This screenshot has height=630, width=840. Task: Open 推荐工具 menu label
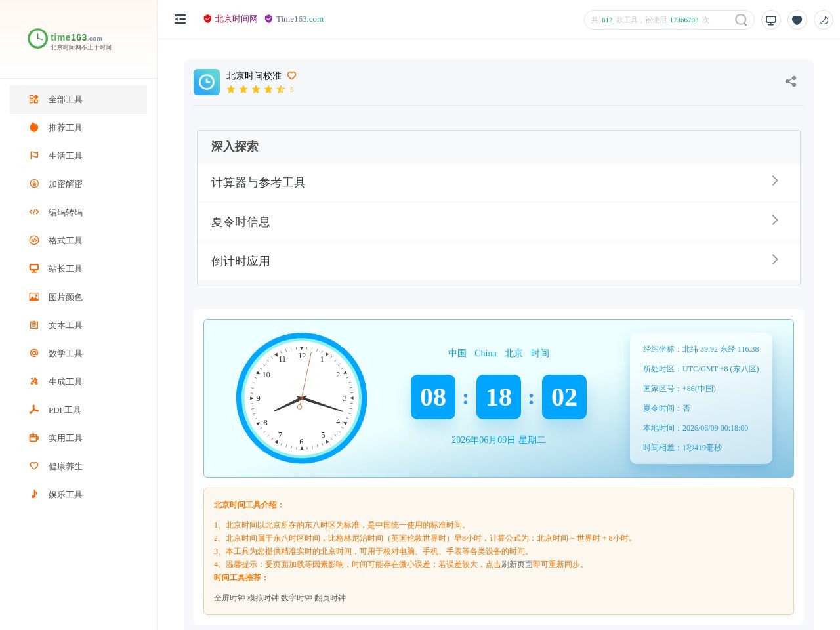[66, 128]
